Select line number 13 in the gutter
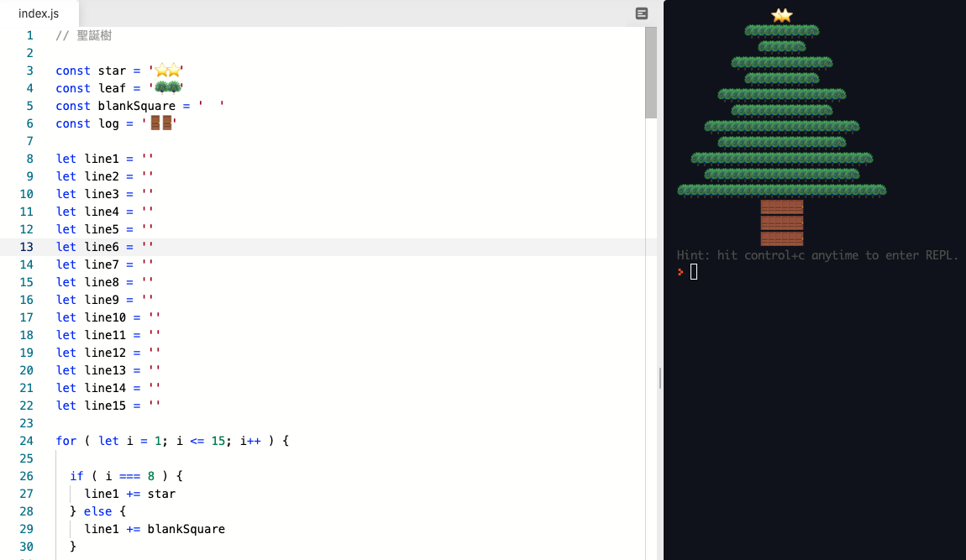The height and width of the screenshot is (560, 966). (x=26, y=247)
